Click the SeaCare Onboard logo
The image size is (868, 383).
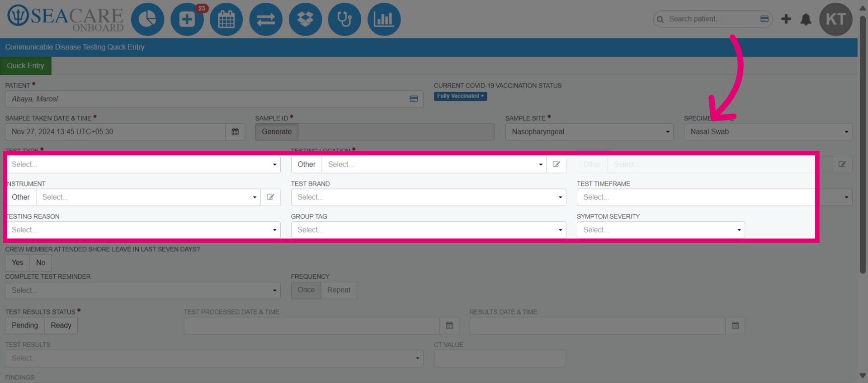point(66,19)
